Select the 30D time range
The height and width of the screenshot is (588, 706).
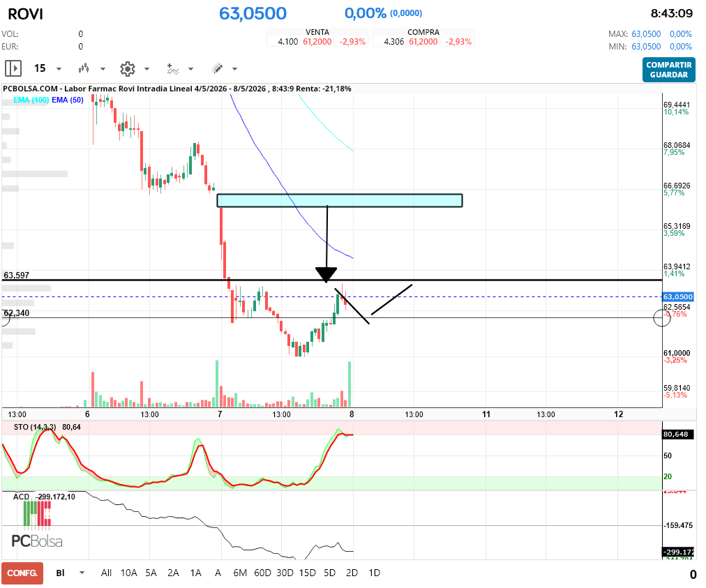(x=285, y=573)
